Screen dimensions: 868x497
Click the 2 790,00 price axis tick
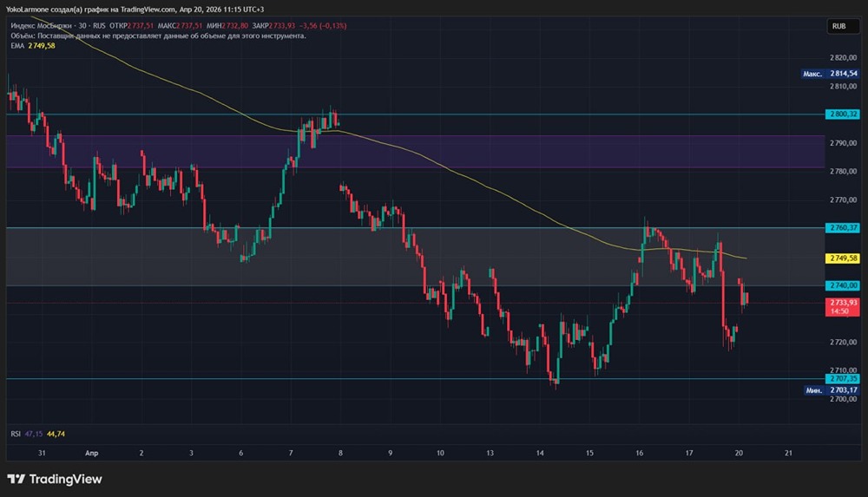tap(843, 143)
